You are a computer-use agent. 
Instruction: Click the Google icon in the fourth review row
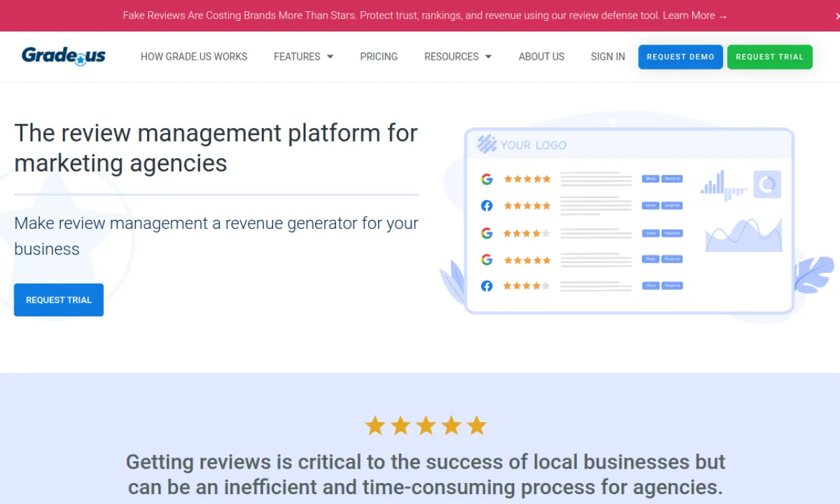(486, 259)
